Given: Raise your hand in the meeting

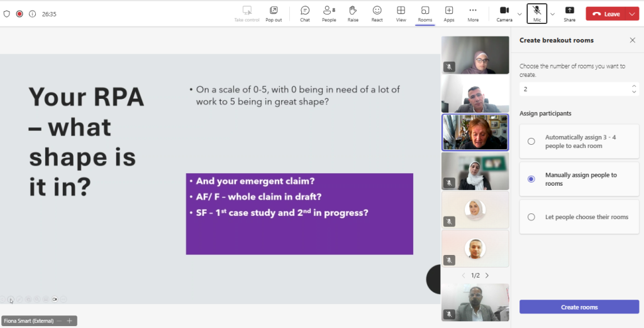Looking at the screenshot, I should [x=353, y=13].
